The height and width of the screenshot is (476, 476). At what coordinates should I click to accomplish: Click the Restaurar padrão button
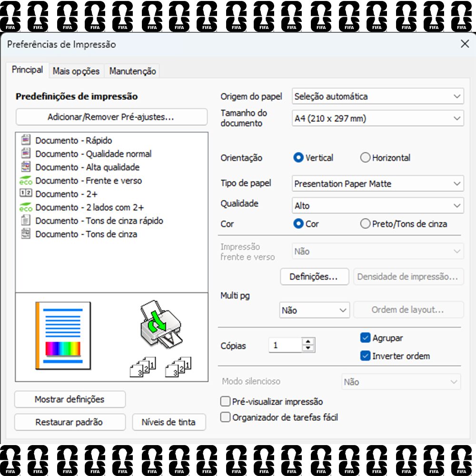[70, 422]
